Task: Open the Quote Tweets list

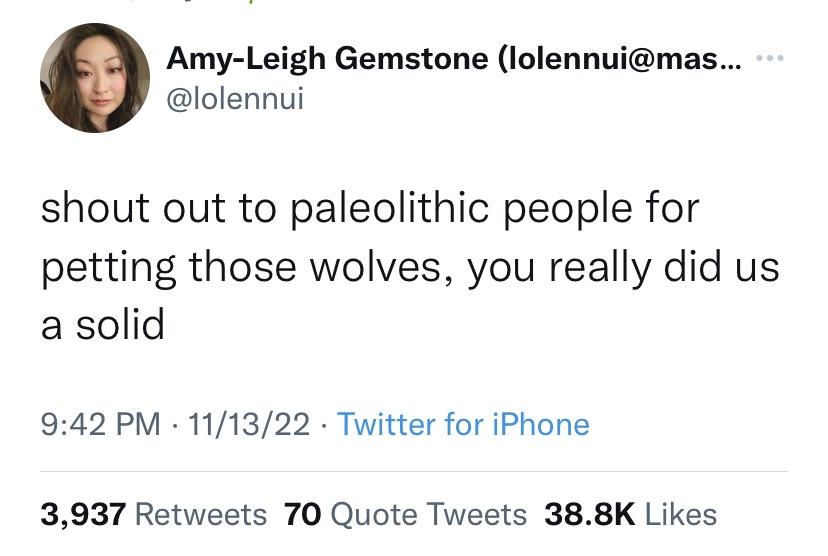Action: click(x=428, y=514)
